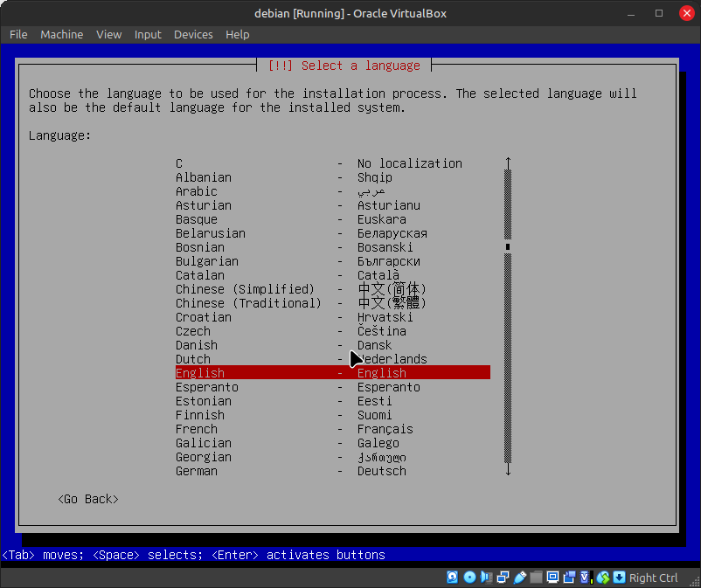Choose German in the language list
The image size is (701, 588).
tap(197, 471)
